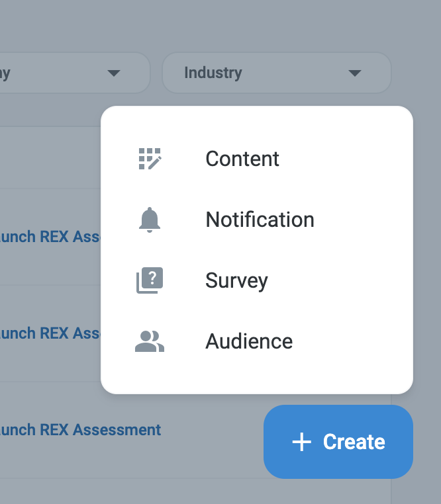Select Audience in the create menu

249,341
